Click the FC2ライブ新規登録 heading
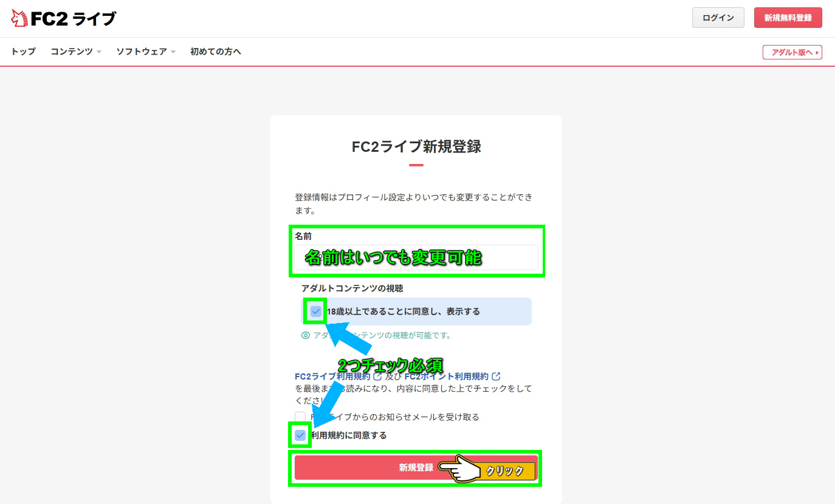The height and width of the screenshot is (504, 835). (416, 146)
